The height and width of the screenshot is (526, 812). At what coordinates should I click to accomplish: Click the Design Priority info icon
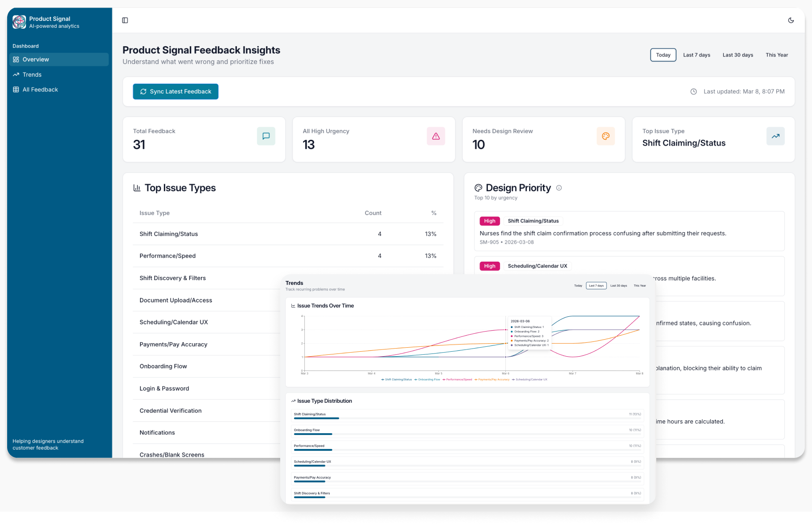coord(559,188)
